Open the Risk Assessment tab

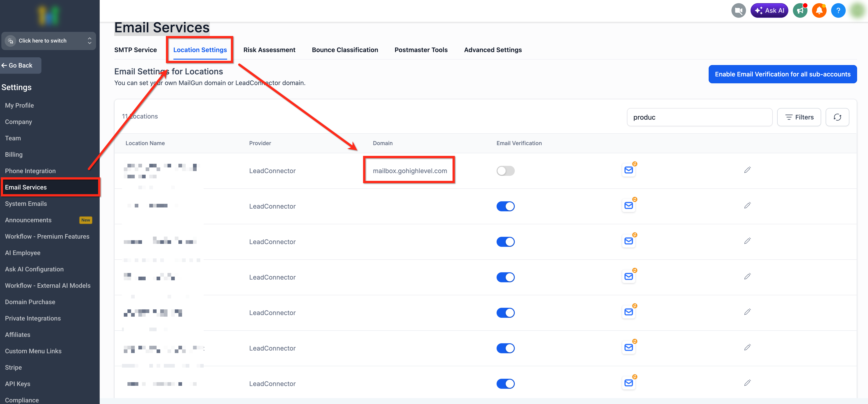point(269,50)
